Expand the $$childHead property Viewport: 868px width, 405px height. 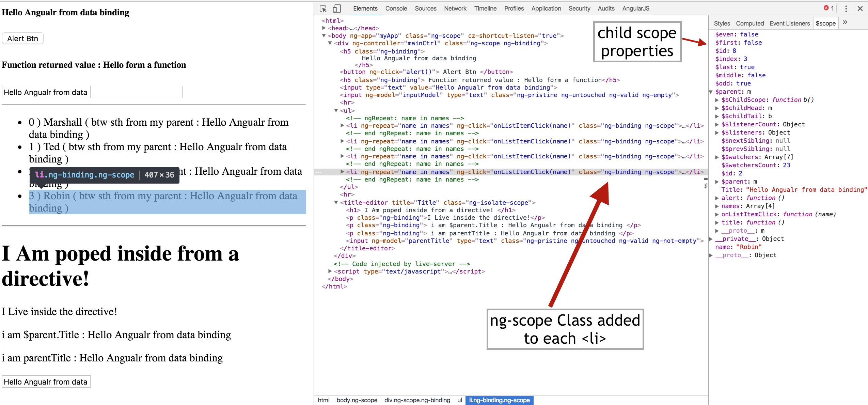pos(717,108)
